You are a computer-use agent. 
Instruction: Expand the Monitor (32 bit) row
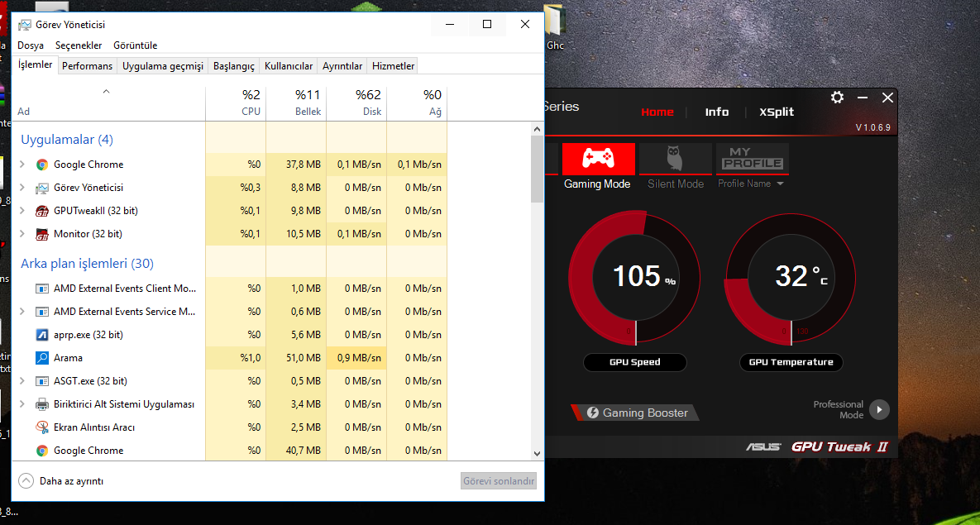pyautogui.click(x=22, y=234)
